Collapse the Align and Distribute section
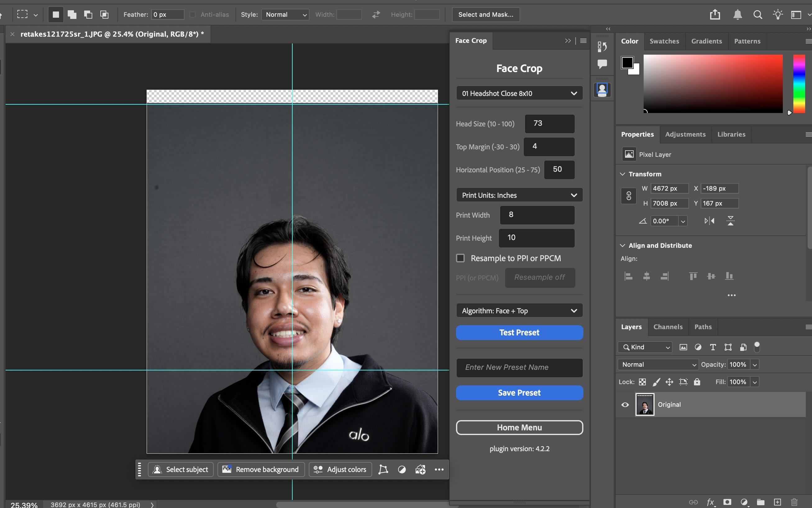 [x=623, y=245]
